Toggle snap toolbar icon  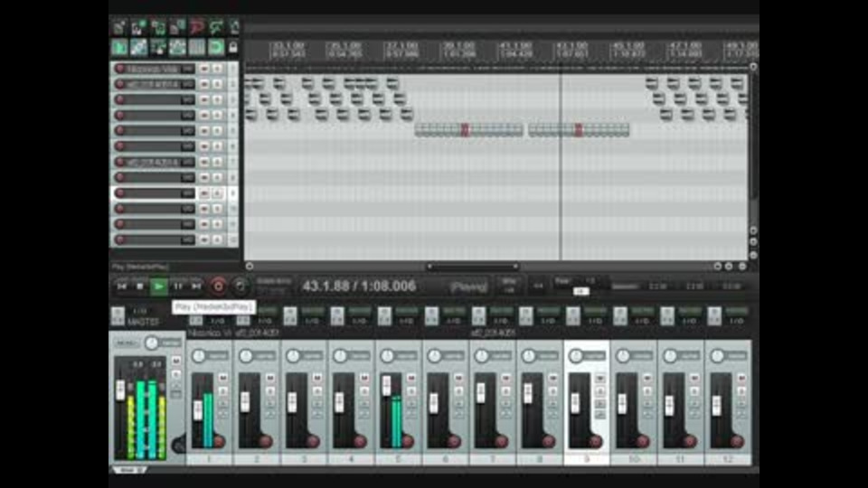216,48
